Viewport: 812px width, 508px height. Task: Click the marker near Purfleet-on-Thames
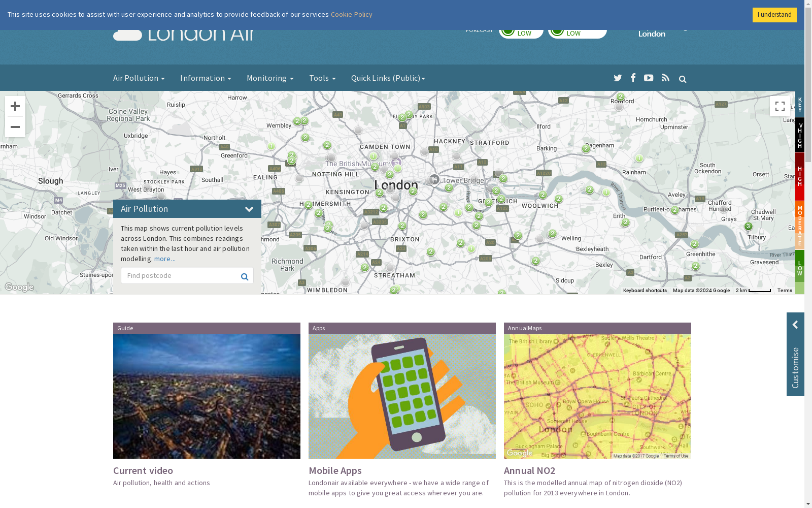(x=674, y=210)
